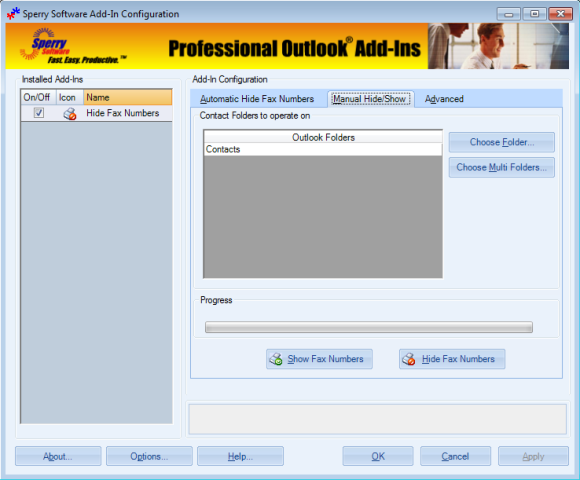Switch to the Advanced tab

[x=444, y=99]
